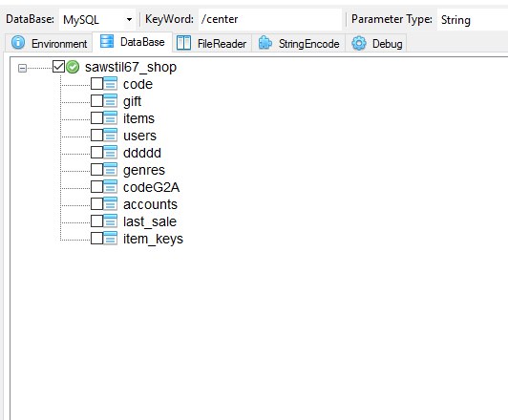This screenshot has width=508, height=420.
Task: Select the last_sale table entry
Action: click(150, 221)
